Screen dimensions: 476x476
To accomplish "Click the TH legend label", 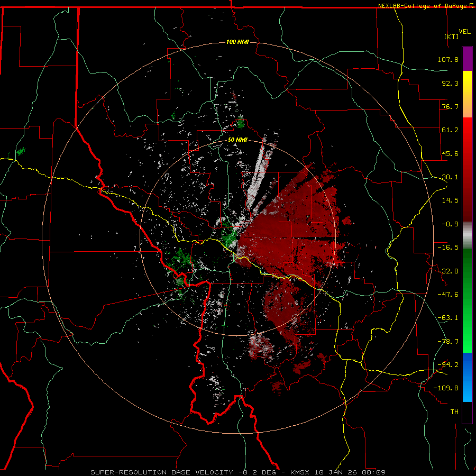I will pos(454,412).
